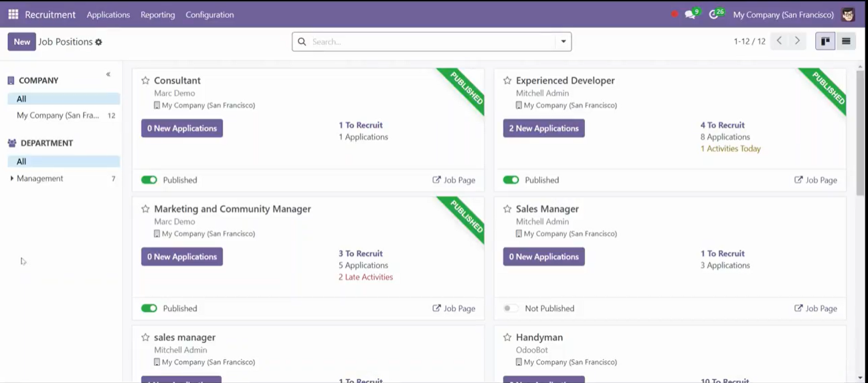Collapse the filter sidebar panel

click(x=108, y=74)
